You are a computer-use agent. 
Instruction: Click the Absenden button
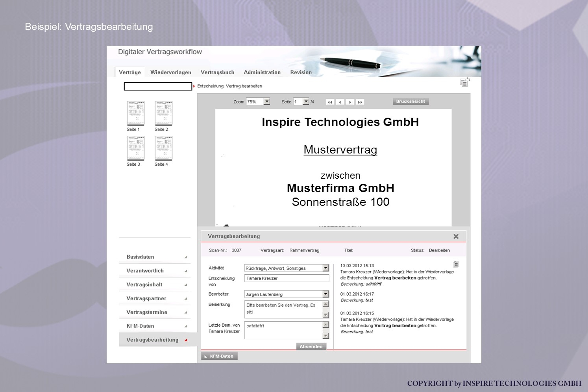pos(311,346)
